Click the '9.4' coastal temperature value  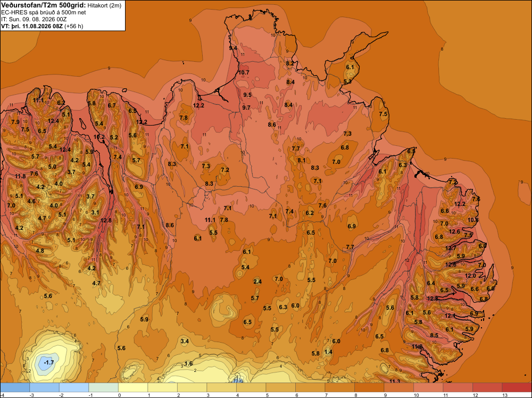[233, 48]
